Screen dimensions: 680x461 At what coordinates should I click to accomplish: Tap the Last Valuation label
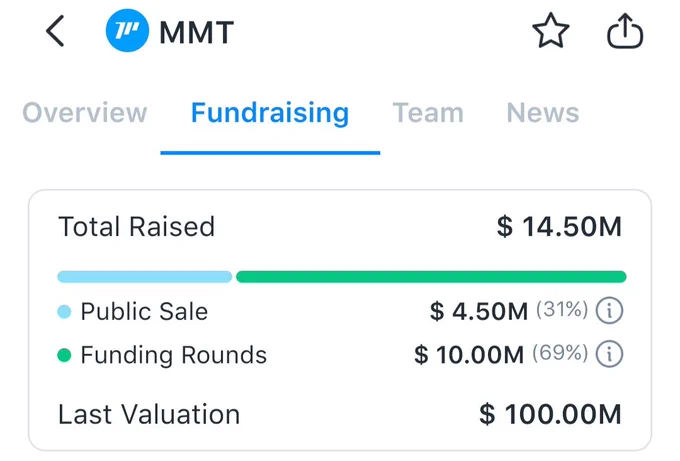click(x=149, y=414)
